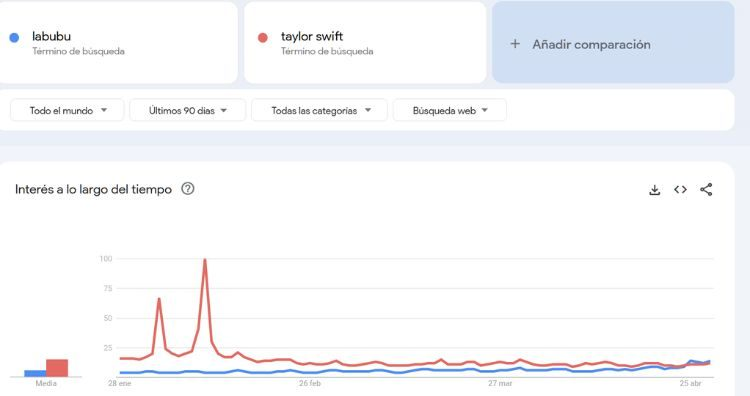The height and width of the screenshot is (396, 750).
Task: Click the second red peak near 28 ene
Action: click(x=159, y=299)
